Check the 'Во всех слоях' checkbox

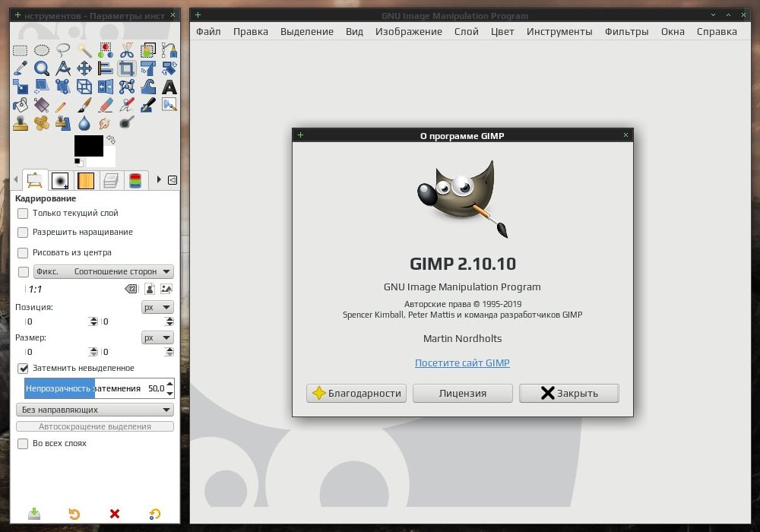tap(23, 444)
